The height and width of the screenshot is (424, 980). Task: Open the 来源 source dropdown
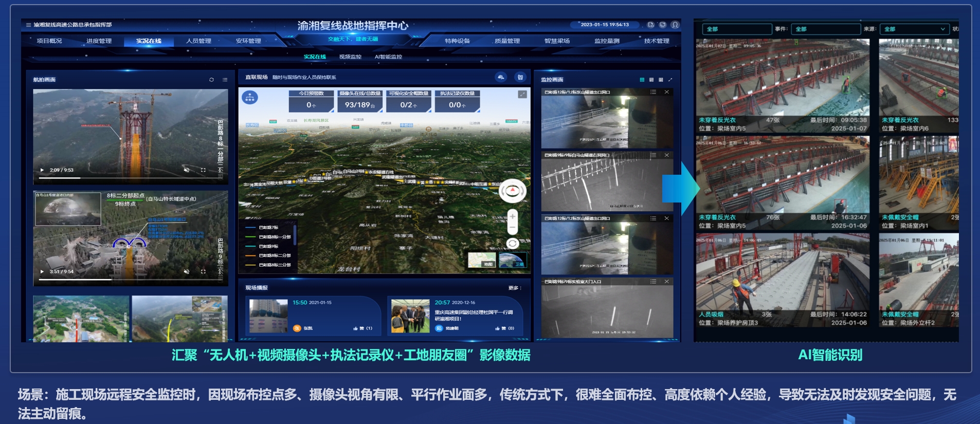tap(915, 29)
